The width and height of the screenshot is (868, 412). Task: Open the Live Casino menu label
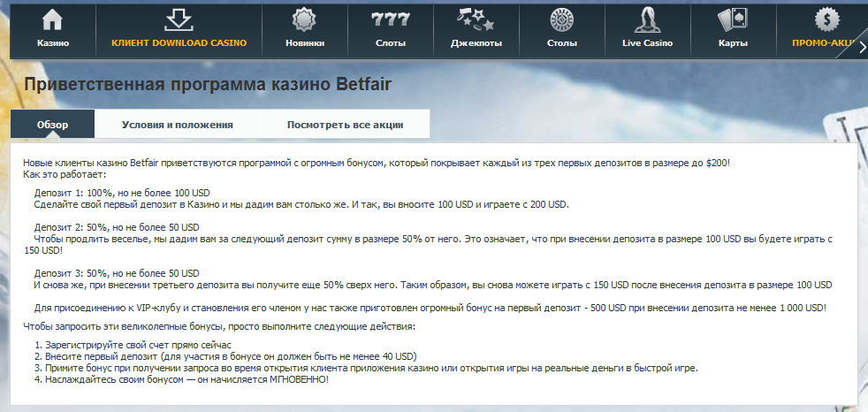(647, 43)
